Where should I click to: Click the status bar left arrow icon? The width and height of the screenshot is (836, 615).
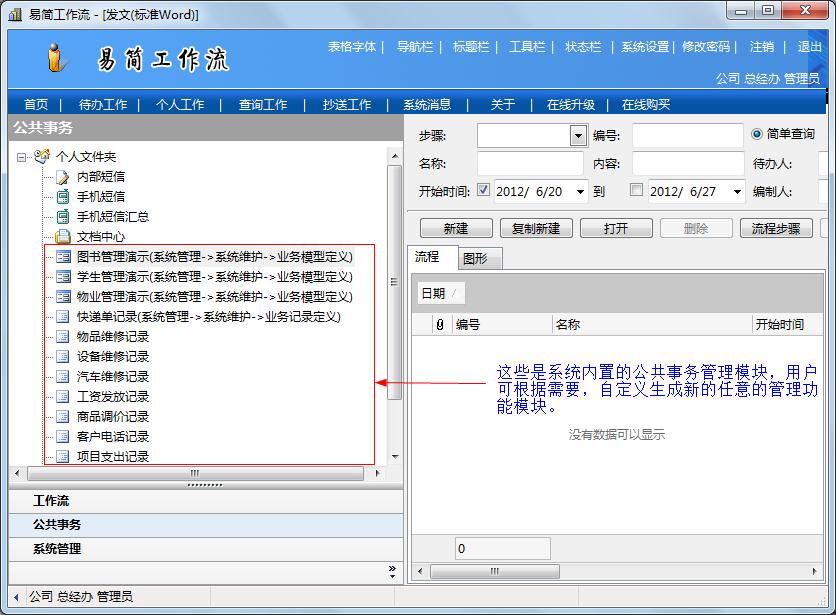[16, 597]
